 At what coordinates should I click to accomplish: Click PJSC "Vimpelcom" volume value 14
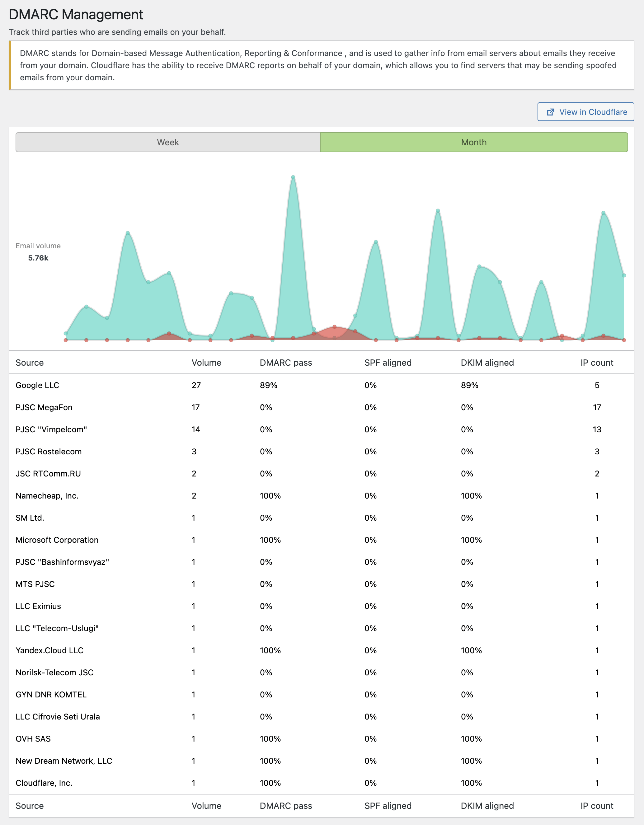tap(196, 429)
